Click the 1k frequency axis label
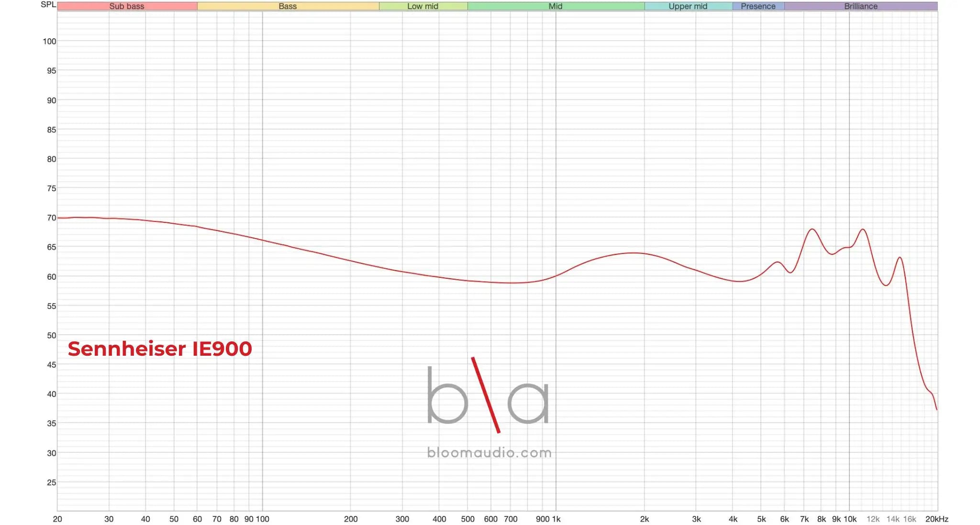Image resolution: width=980 pixels, height=525 pixels. (556, 519)
